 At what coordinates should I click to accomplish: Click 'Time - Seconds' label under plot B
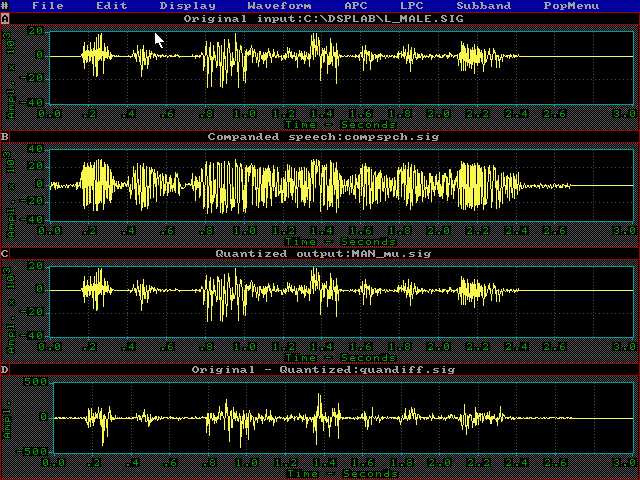[340, 242]
